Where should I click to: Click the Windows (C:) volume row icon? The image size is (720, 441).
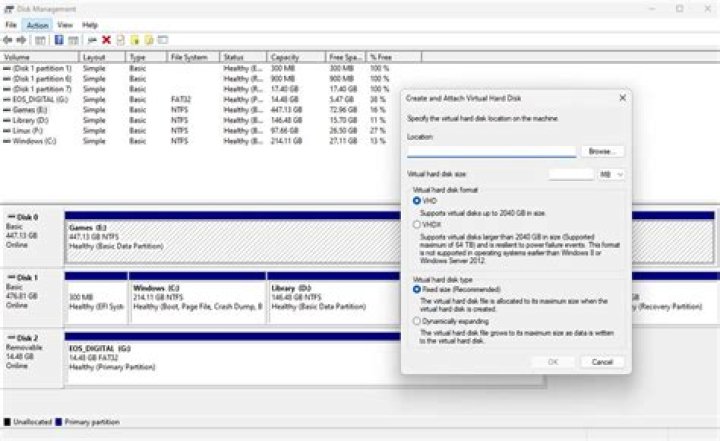point(6,141)
